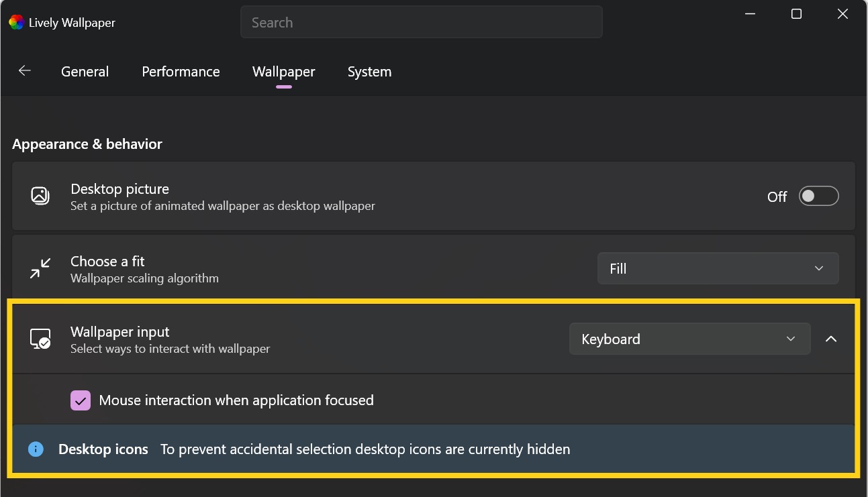Open the System settings tab

[369, 71]
